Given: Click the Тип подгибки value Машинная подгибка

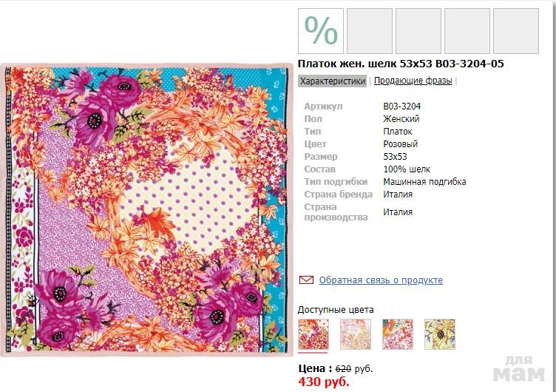Looking at the screenshot, I should [x=424, y=182].
